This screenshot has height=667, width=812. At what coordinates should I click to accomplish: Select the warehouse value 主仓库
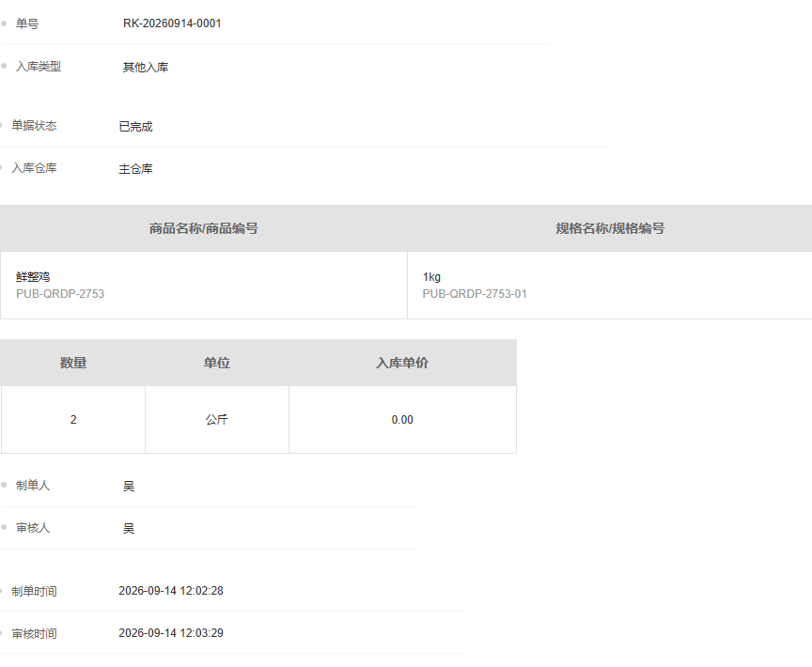click(x=135, y=169)
